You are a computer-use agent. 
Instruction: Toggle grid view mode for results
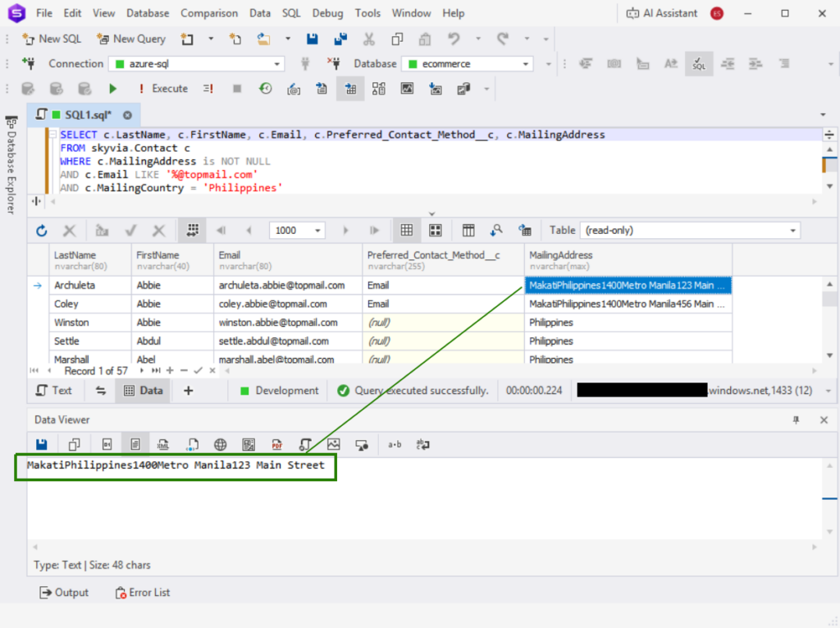click(x=406, y=231)
